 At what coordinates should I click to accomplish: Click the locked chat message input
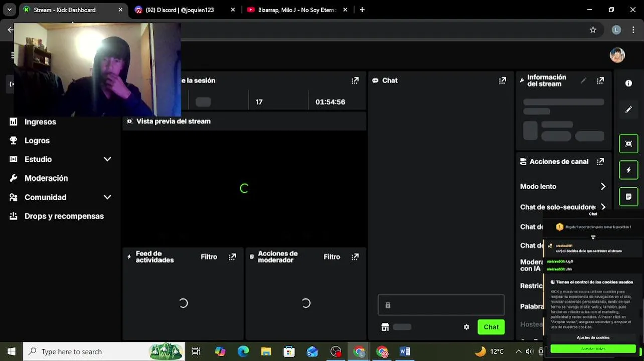441,305
